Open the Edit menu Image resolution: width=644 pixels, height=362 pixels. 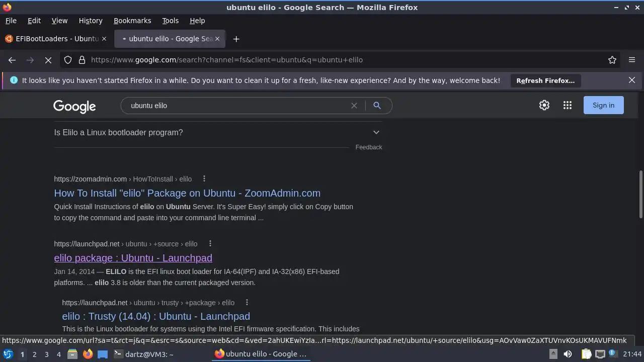click(x=34, y=21)
